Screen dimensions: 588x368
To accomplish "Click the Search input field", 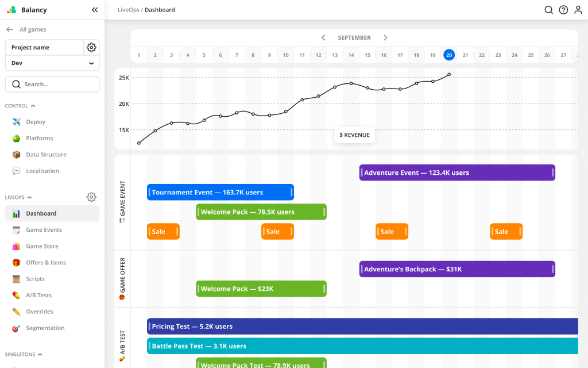I will pyautogui.click(x=52, y=84).
